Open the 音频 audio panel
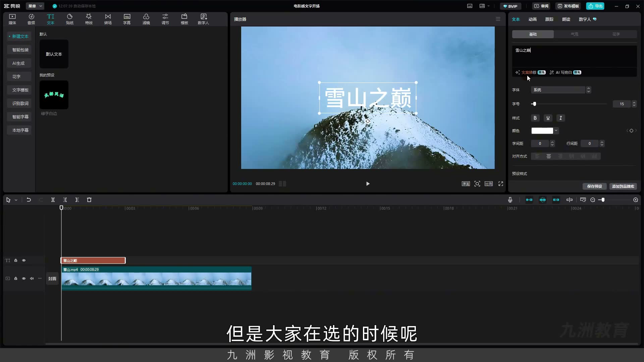The image size is (644, 362). click(31, 19)
